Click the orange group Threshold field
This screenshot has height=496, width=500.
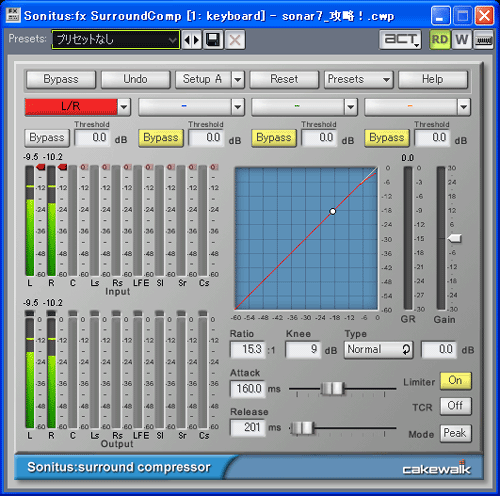point(432,138)
